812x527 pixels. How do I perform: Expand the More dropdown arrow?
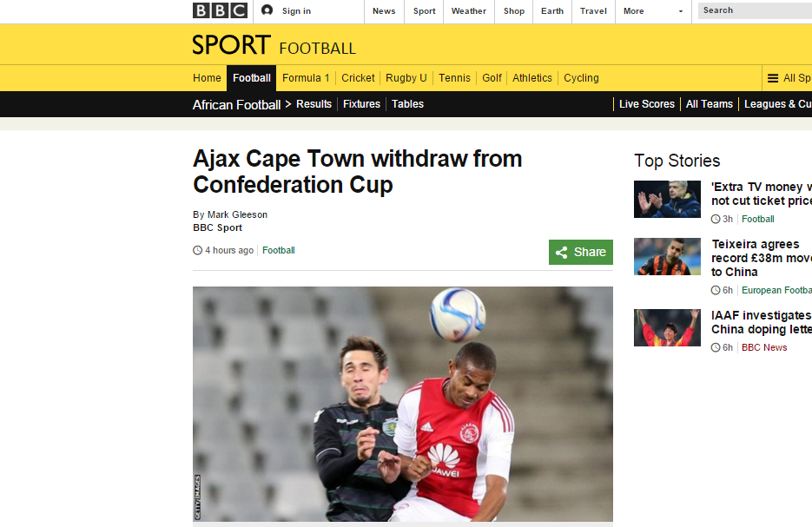[681, 11]
